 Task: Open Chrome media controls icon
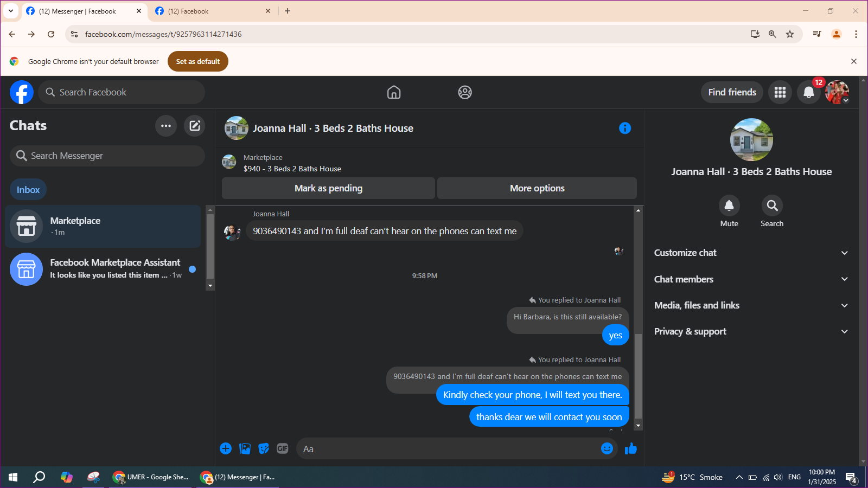817,34
